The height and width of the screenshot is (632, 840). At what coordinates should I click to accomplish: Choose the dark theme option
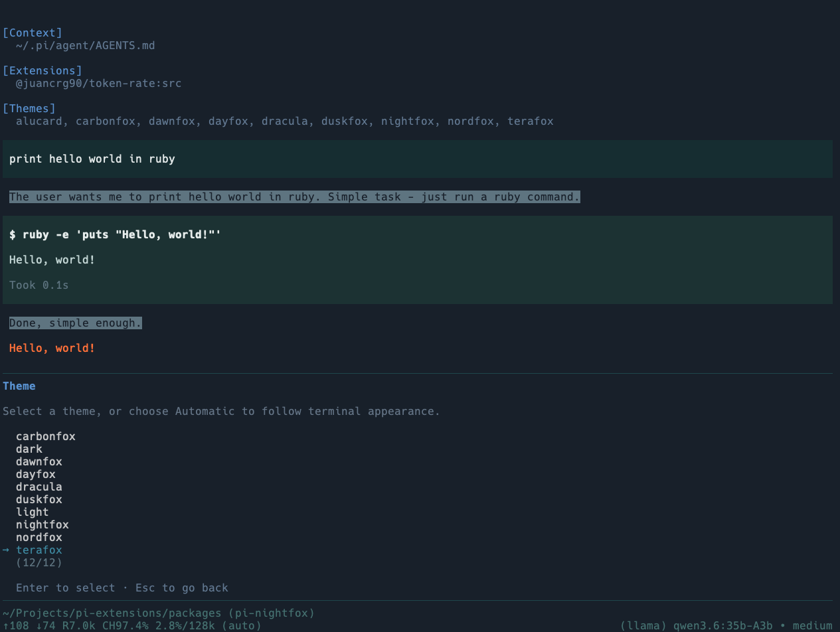coord(29,449)
